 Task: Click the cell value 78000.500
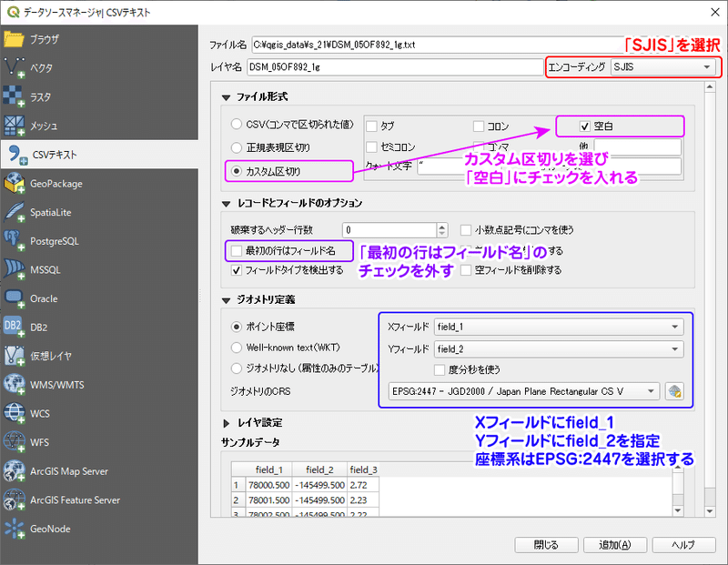[268, 485]
